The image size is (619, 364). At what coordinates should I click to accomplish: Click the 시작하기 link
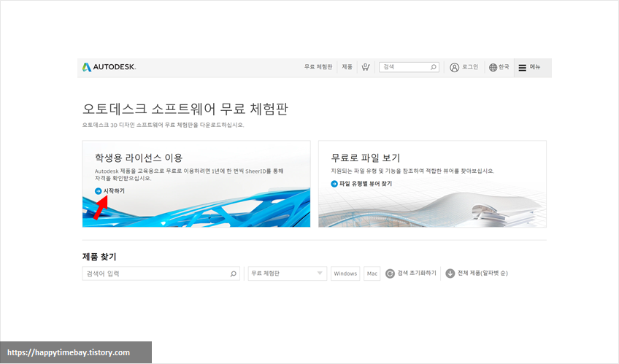[x=114, y=191]
